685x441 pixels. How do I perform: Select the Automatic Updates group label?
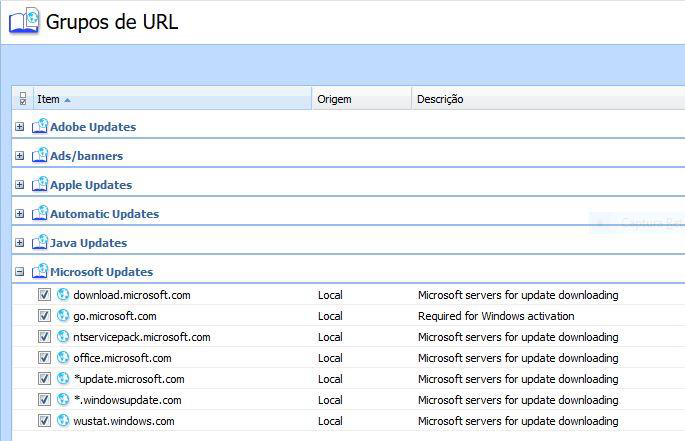[104, 214]
